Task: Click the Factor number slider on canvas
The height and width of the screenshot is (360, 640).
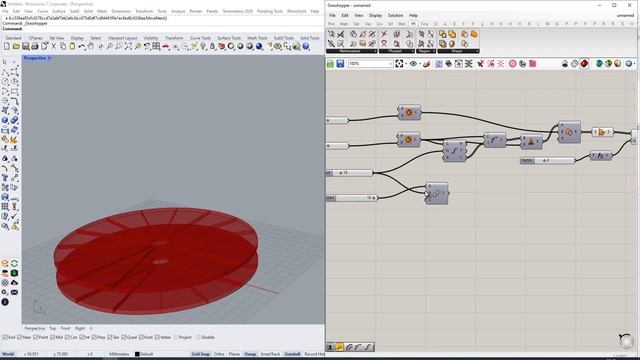Action: pos(547,160)
